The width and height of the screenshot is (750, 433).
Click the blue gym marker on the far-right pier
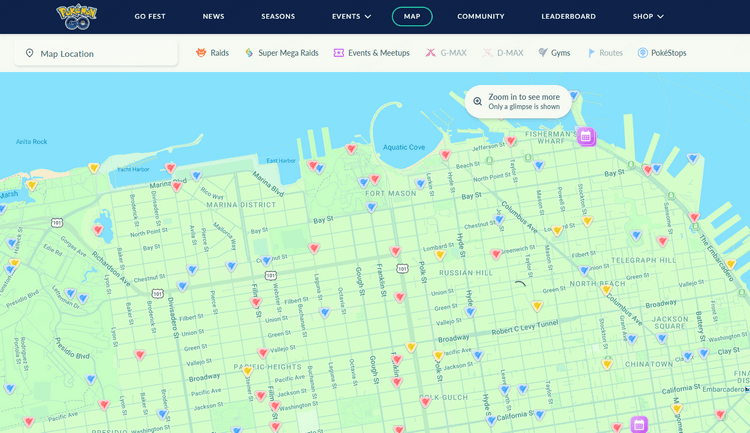tap(693, 158)
